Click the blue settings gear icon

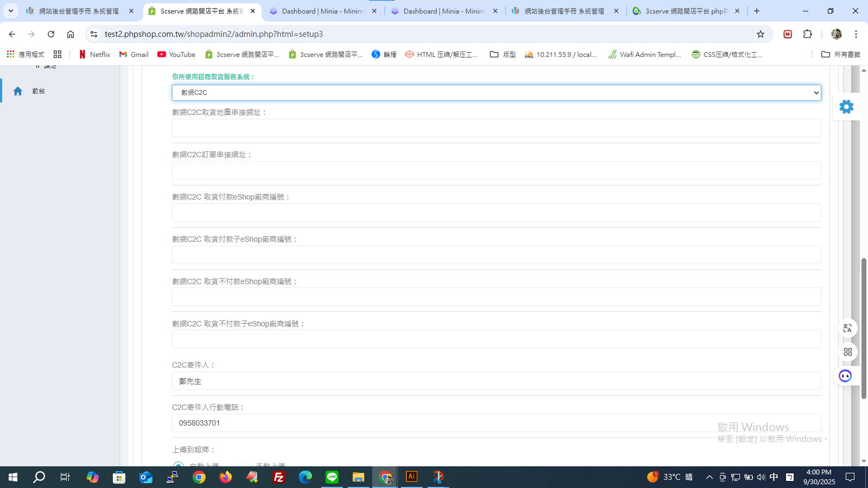(846, 107)
